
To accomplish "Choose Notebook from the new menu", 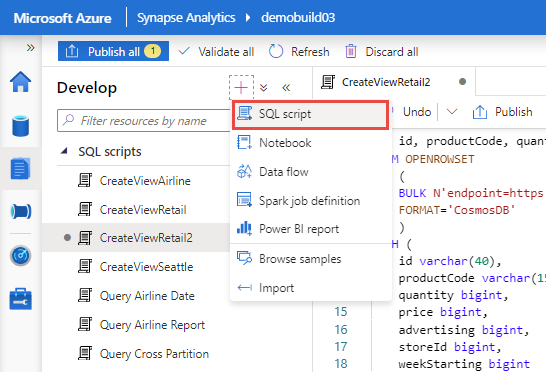I will click(x=310, y=143).
